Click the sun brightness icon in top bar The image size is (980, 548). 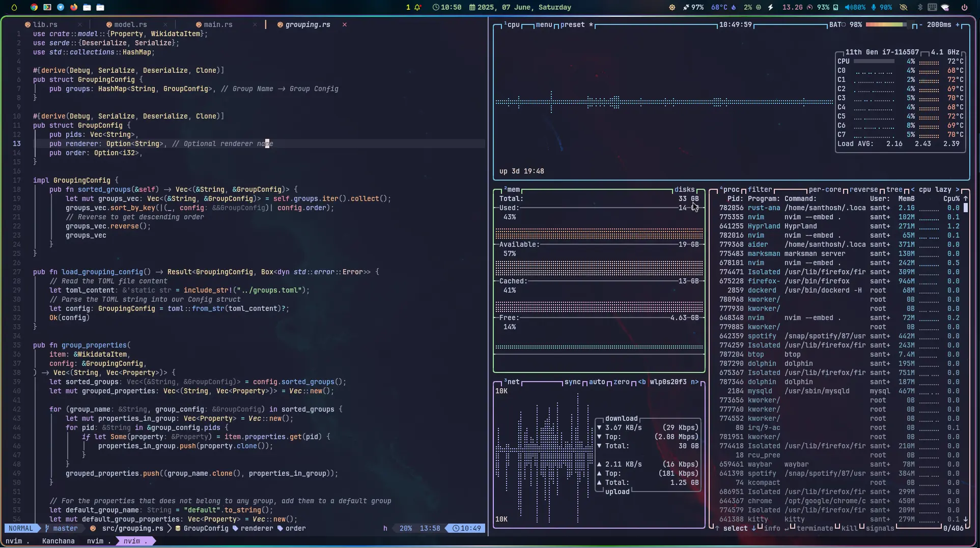click(672, 7)
